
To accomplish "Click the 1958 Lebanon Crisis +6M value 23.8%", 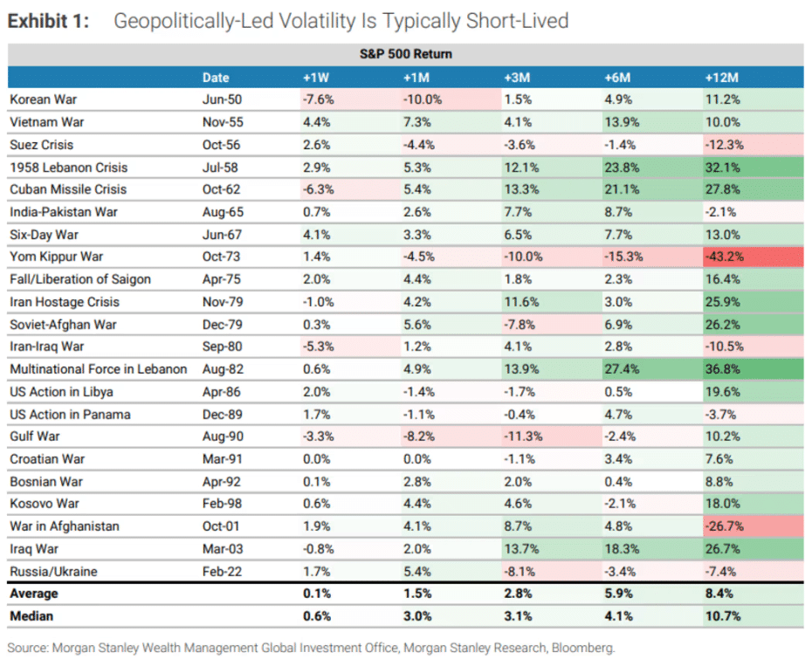I will click(622, 167).
